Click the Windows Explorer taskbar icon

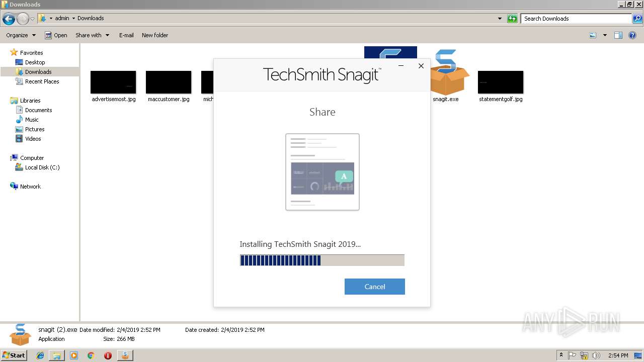(57, 355)
